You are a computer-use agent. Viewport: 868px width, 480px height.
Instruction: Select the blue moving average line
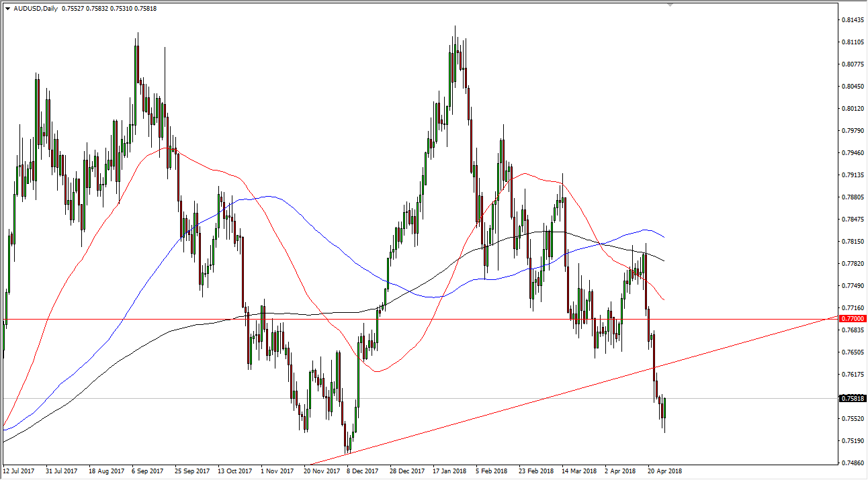[269, 197]
